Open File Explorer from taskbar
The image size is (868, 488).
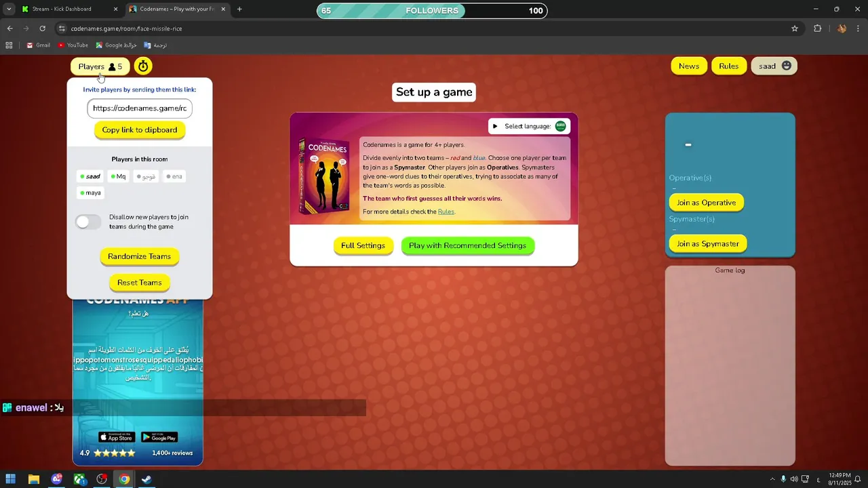[34, 479]
